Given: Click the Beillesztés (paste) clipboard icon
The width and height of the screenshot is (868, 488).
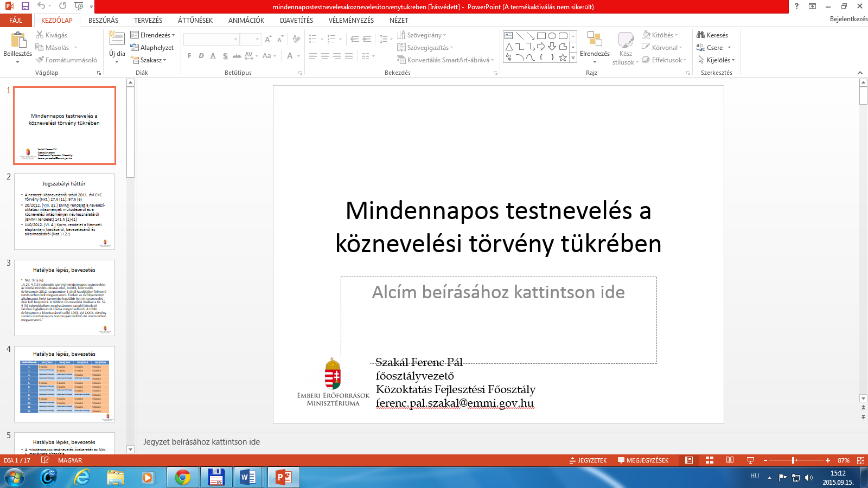Looking at the screenshot, I should point(18,40).
